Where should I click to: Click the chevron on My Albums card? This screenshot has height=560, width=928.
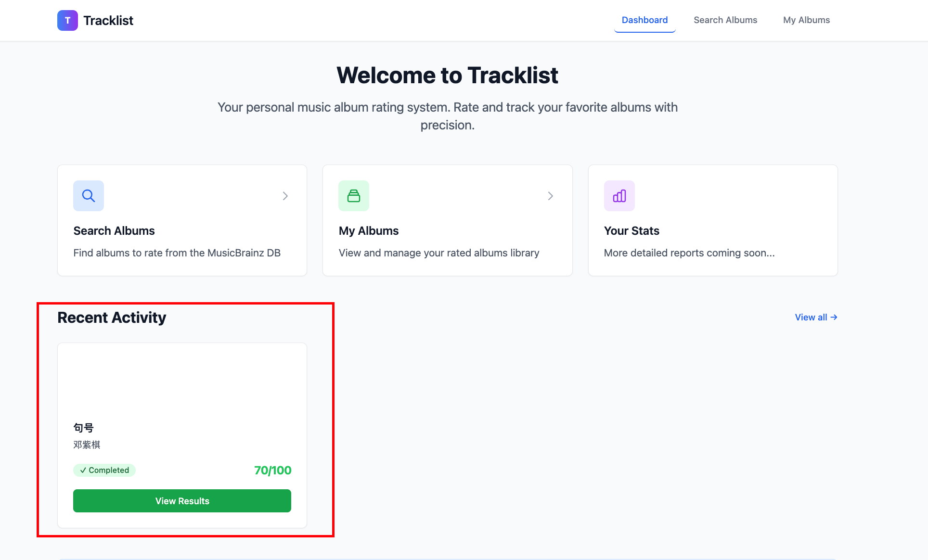[551, 196]
